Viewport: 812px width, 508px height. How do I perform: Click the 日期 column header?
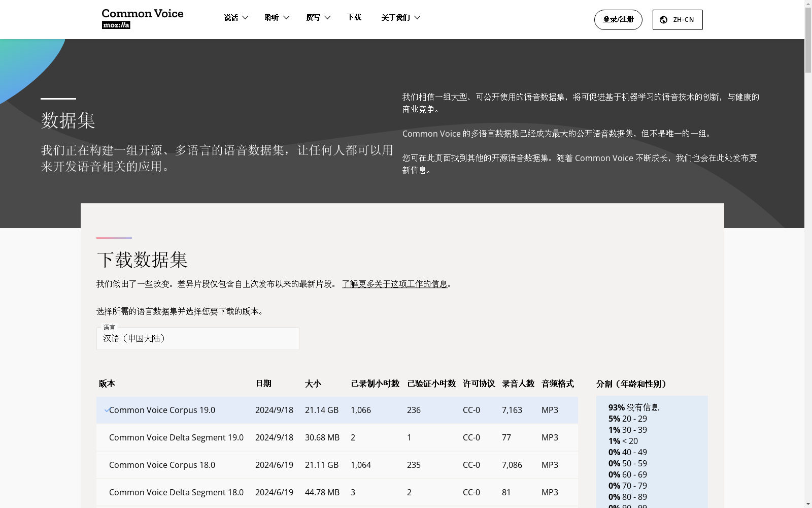[263, 384]
